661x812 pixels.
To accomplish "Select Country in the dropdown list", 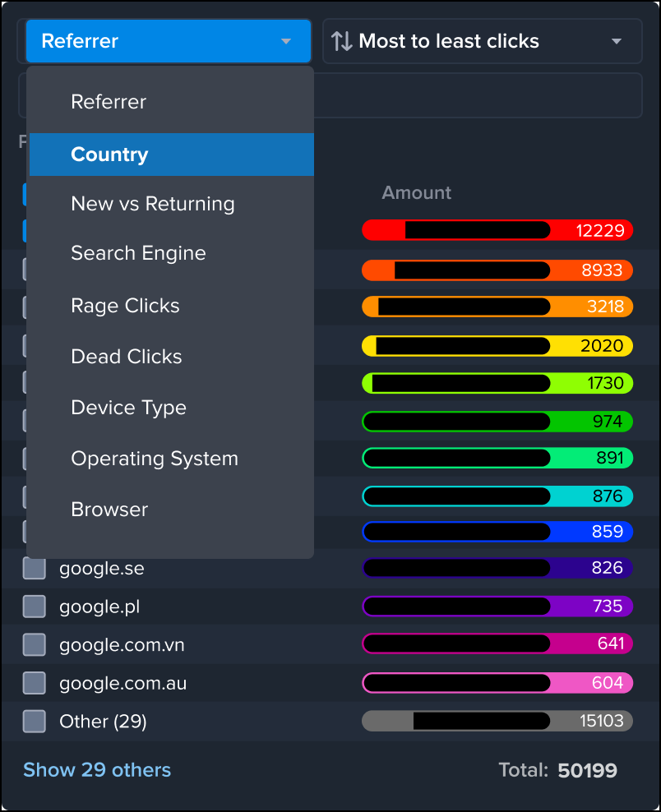I will tap(172, 155).
